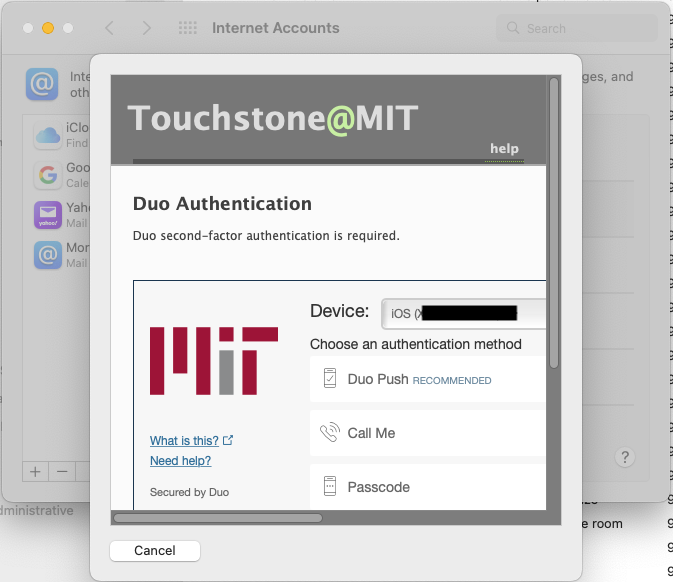Click the external-link icon after 'What is this?'
The height and width of the screenshot is (582, 673).
point(228,440)
